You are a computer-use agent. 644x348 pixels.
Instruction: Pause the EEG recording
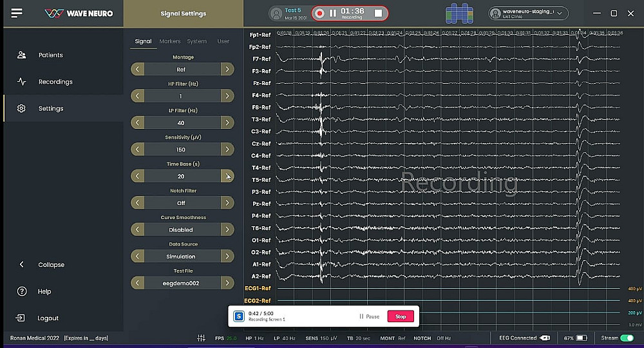click(x=333, y=14)
